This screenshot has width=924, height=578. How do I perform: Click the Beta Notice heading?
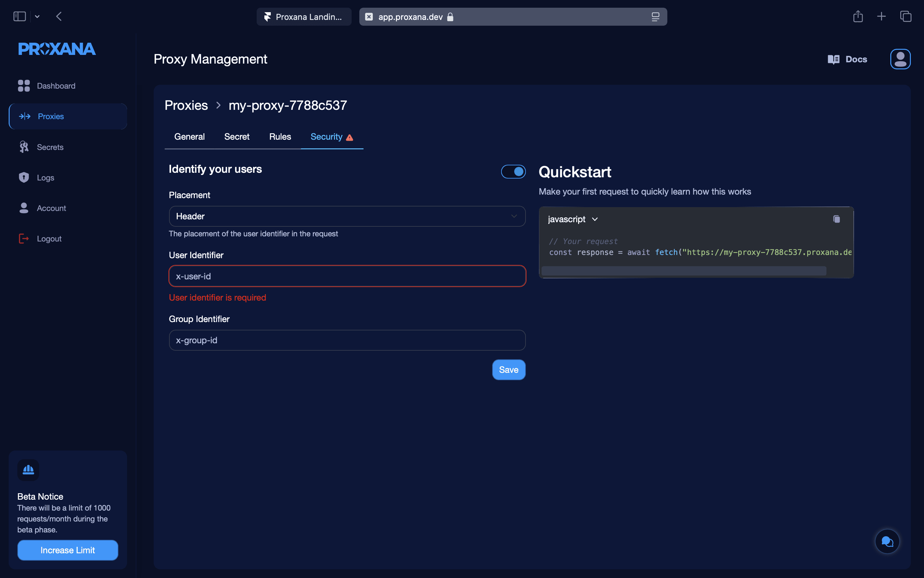(x=40, y=496)
